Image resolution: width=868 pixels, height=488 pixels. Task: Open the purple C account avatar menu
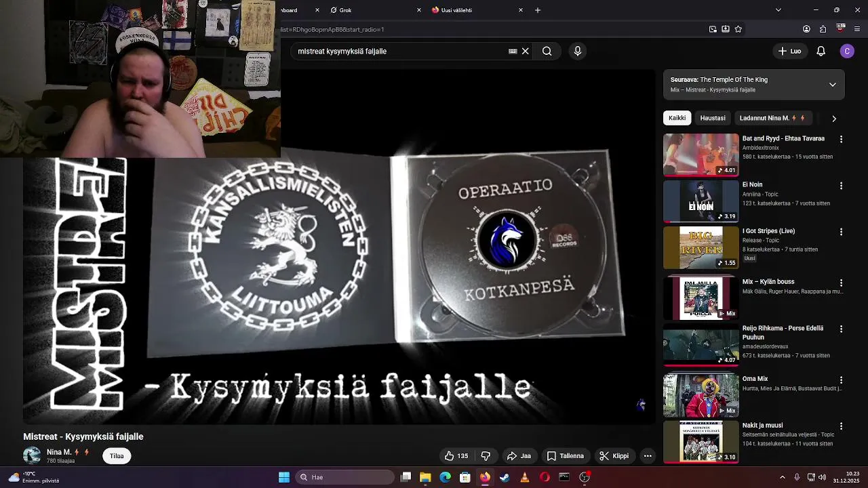tap(847, 51)
